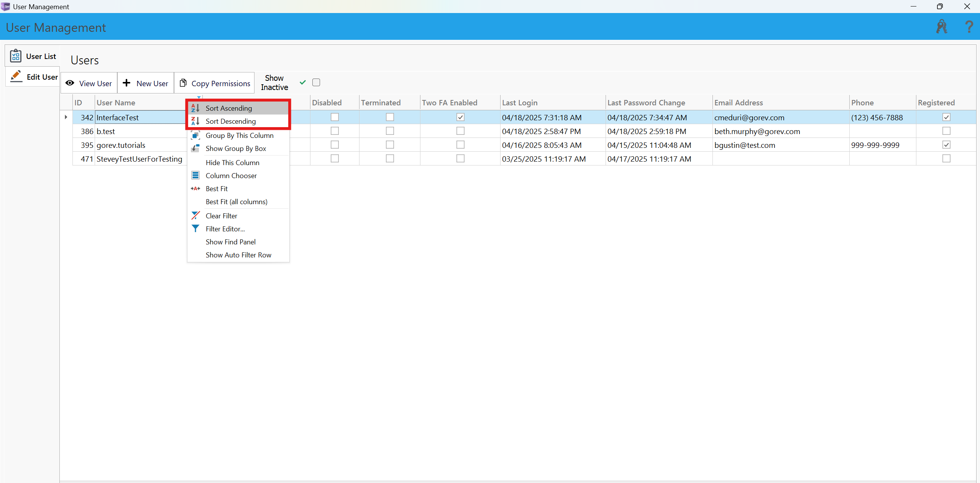This screenshot has width=980, height=483.
Task: Click the Column Chooser list icon
Action: [195, 175]
